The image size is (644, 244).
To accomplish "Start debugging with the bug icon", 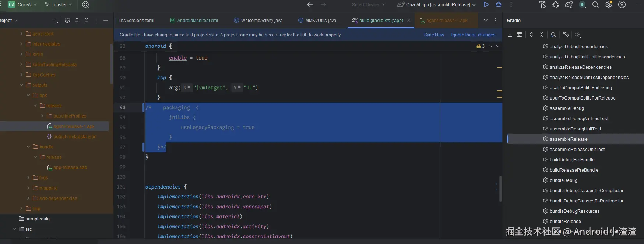I will [x=499, y=4].
